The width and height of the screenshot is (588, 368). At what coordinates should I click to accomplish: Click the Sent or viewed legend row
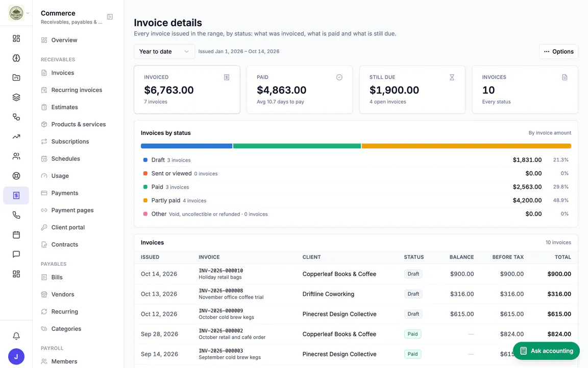point(356,173)
